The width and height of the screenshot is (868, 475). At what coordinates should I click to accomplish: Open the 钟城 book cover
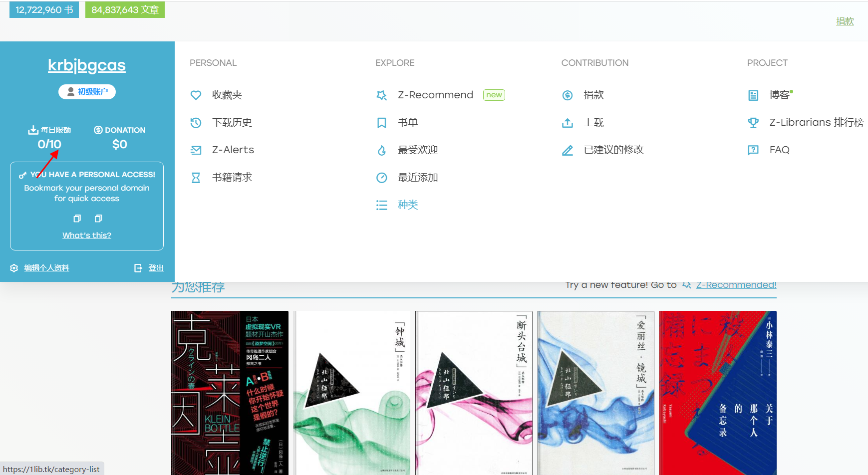click(352, 393)
